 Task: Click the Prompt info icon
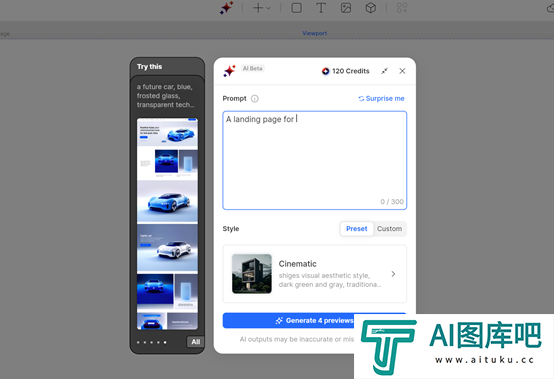255,99
